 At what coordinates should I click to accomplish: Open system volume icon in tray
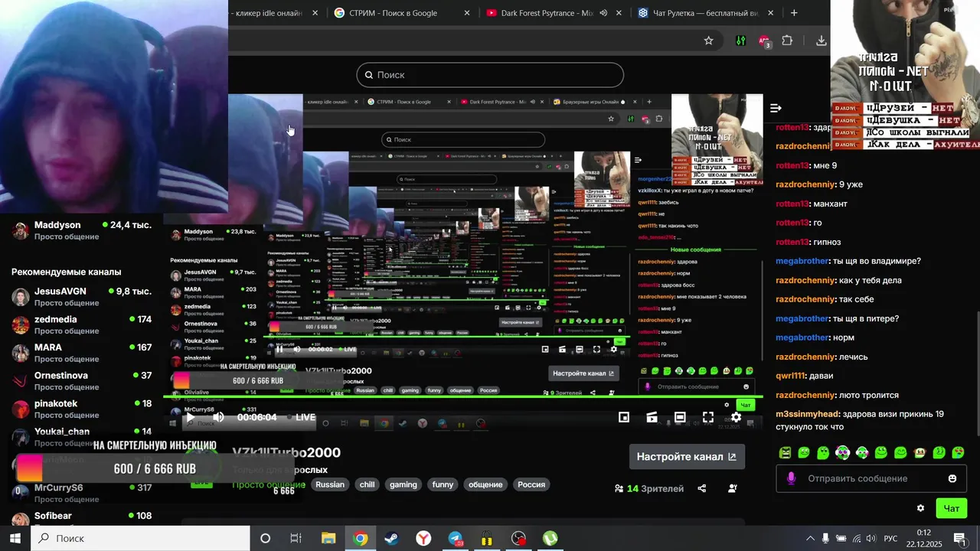click(871, 538)
